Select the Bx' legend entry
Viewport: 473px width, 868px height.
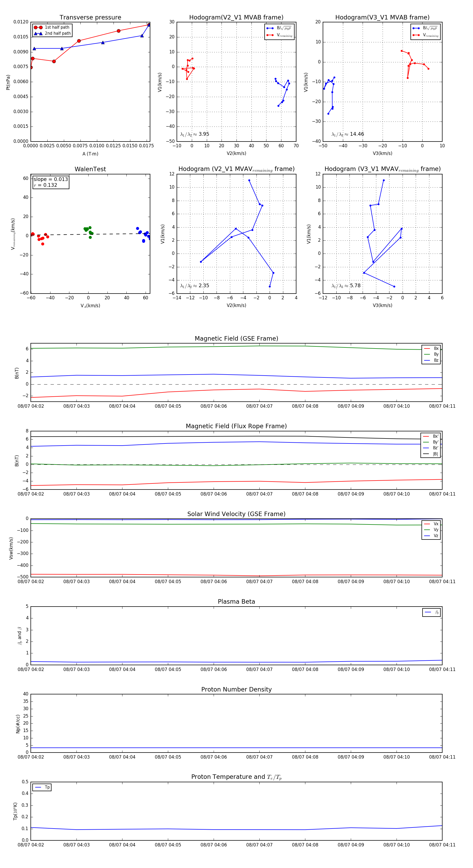(431, 436)
